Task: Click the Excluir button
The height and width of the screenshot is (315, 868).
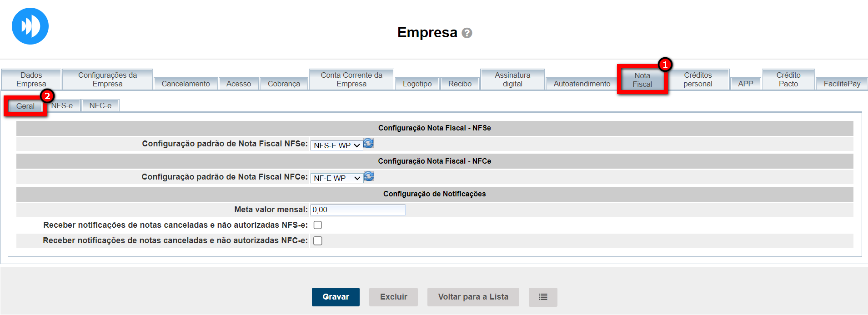Action: (394, 297)
